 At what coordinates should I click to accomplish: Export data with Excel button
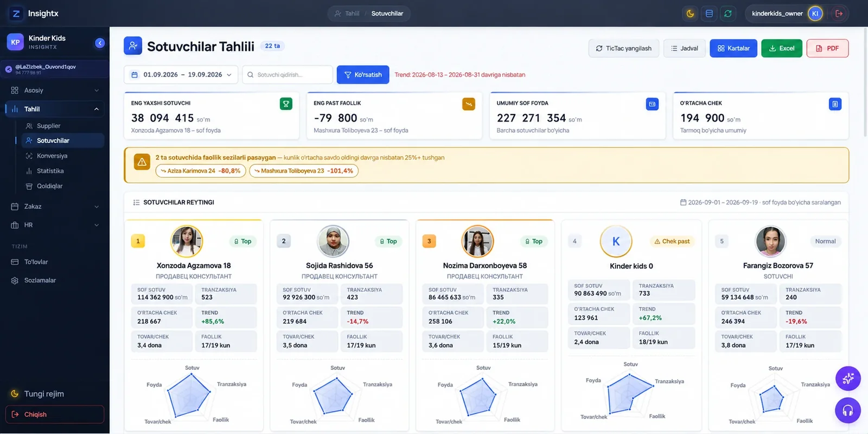782,48
